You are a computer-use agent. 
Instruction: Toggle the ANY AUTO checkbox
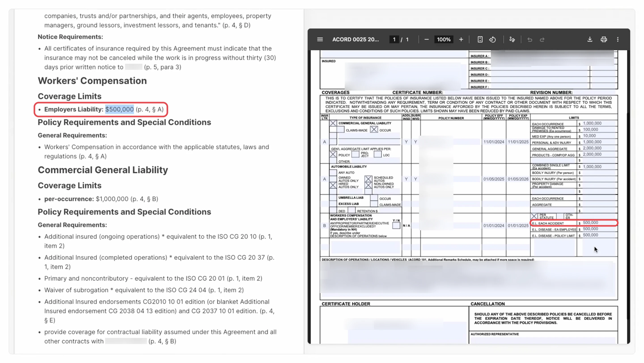click(x=333, y=172)
